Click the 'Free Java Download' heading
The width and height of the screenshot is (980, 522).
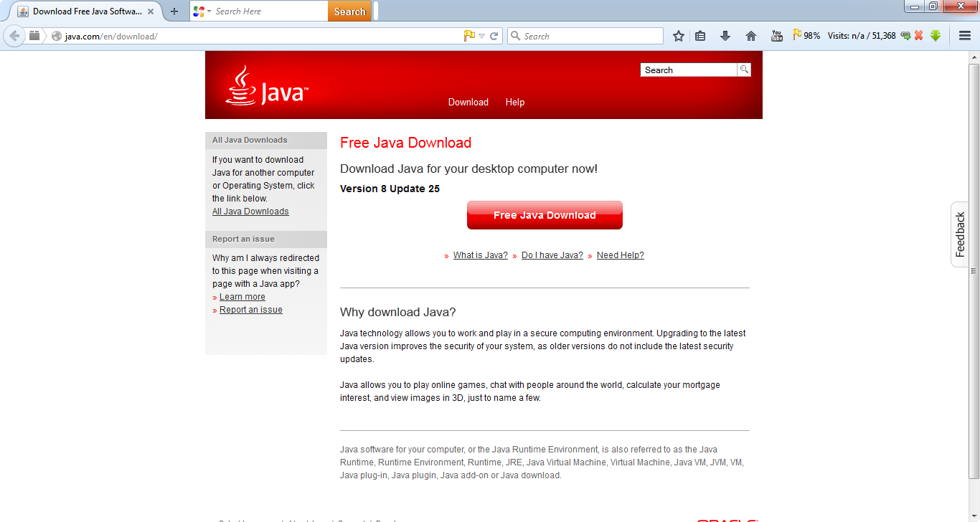tap(405, 143)
